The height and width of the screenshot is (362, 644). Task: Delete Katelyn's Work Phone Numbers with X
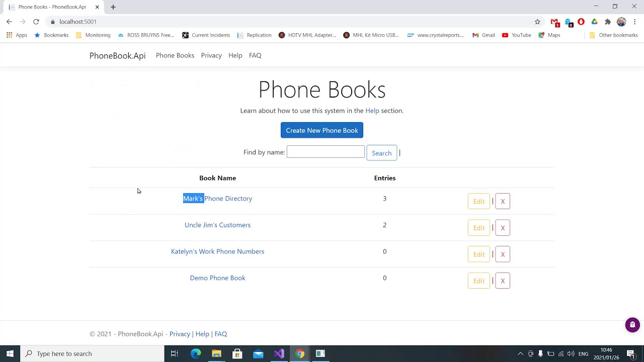tap(503, 254)
